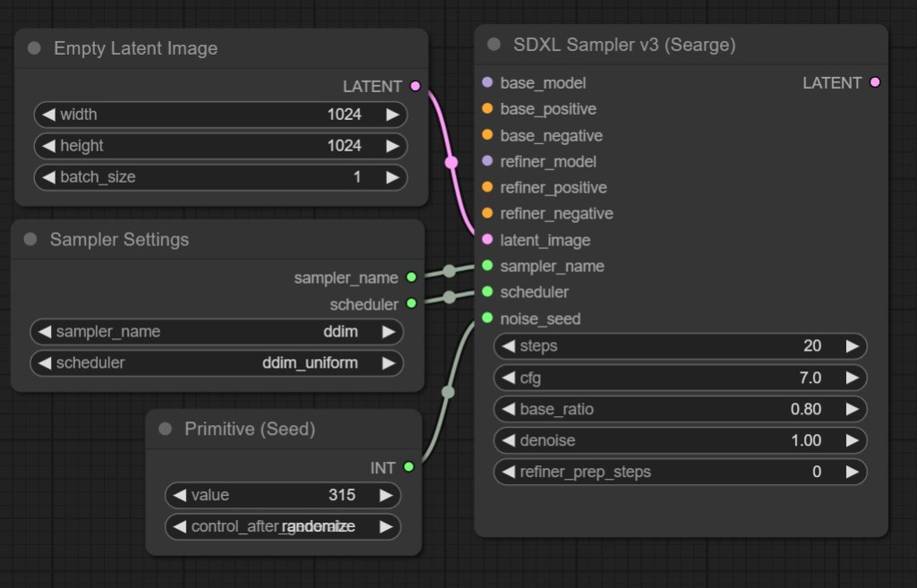
Task: Decrease the steps value with left arrow
Action: tap(508, 346)
